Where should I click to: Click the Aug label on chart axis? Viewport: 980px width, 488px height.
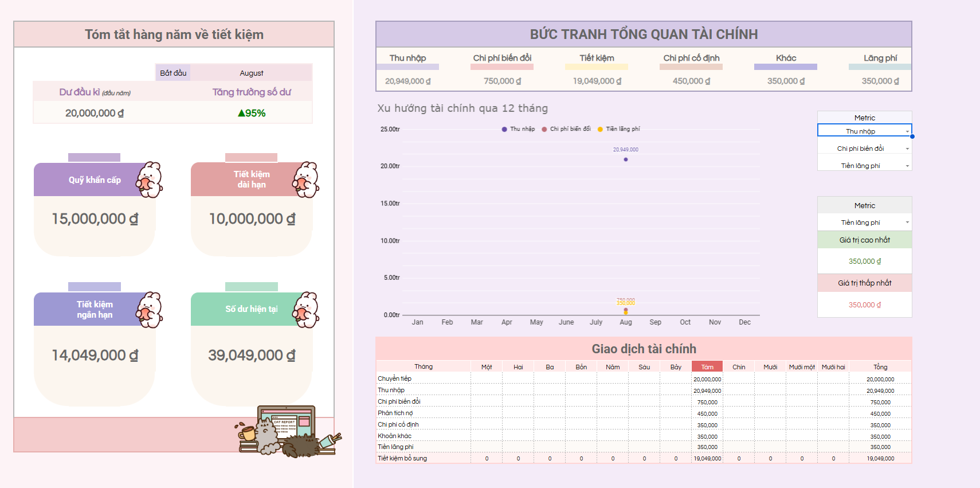626,322
